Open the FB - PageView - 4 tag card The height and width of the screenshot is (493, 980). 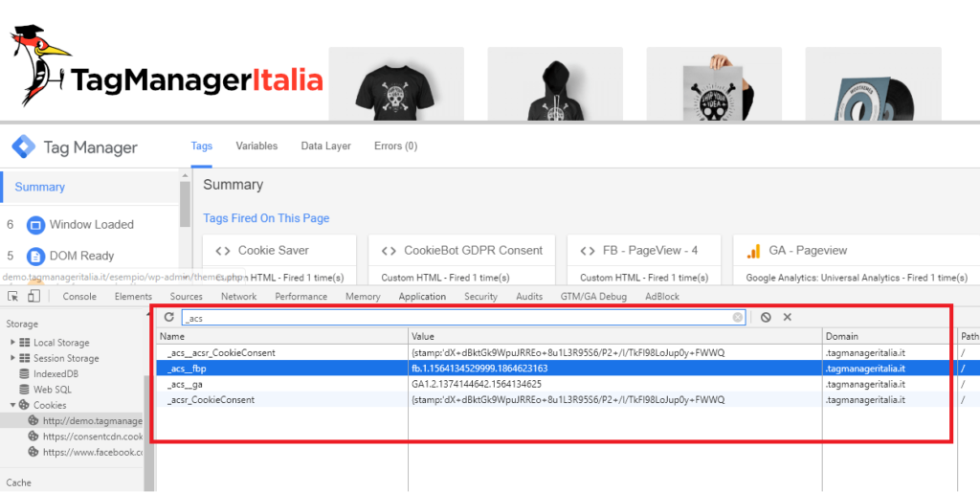click(644, 260)
